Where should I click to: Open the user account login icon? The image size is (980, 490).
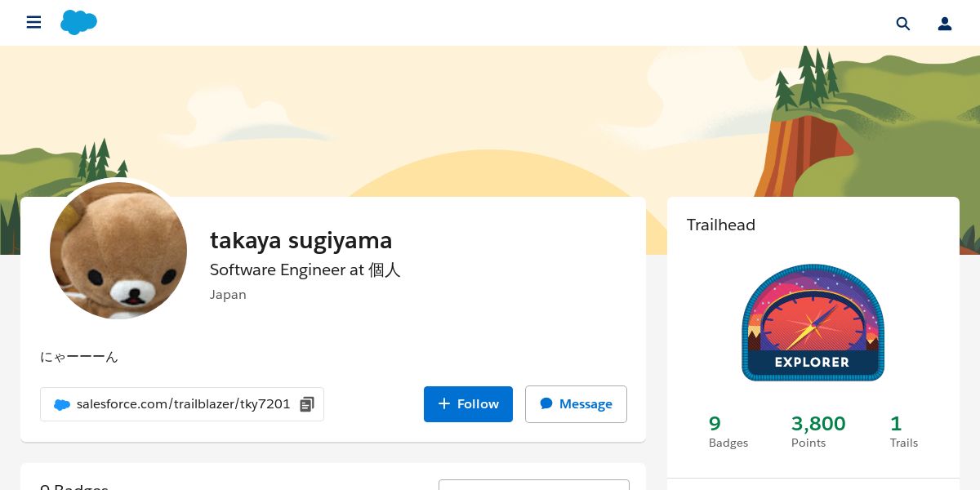pos(945,24)
